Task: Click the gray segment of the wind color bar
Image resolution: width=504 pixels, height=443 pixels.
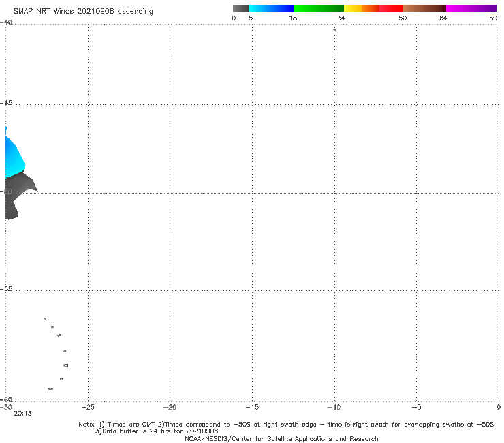Action: (x=241, y=8)
